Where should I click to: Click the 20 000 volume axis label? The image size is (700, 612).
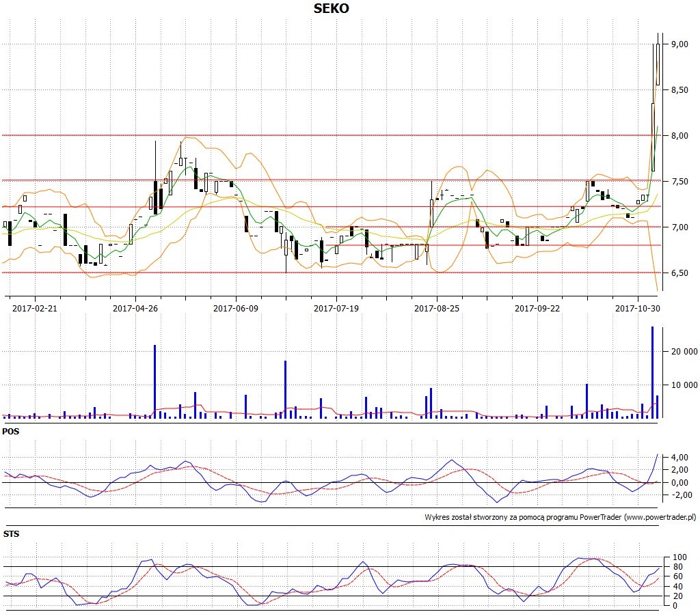point(684,352)
